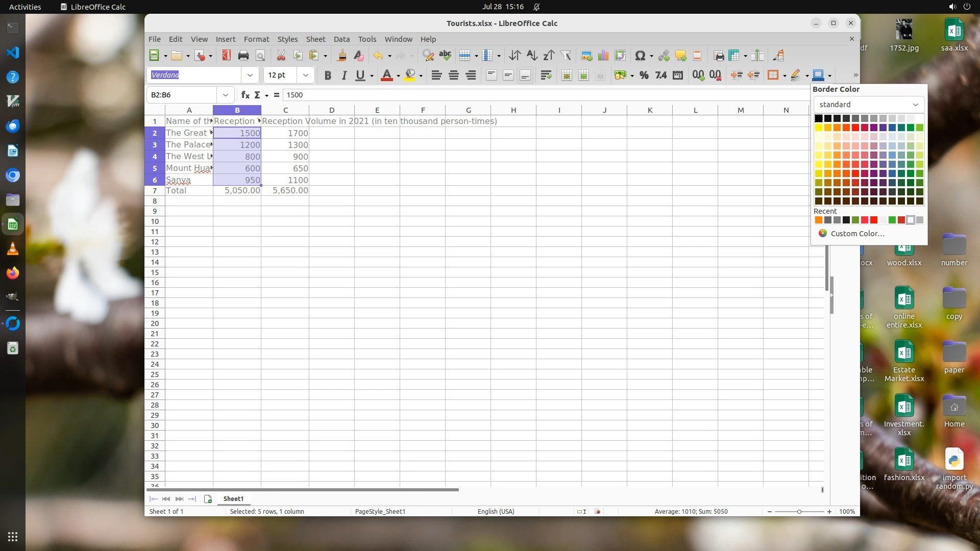Toggle Wrap Text button
The width and height of the screenshot is (980, 551).
tap(546, 76)
